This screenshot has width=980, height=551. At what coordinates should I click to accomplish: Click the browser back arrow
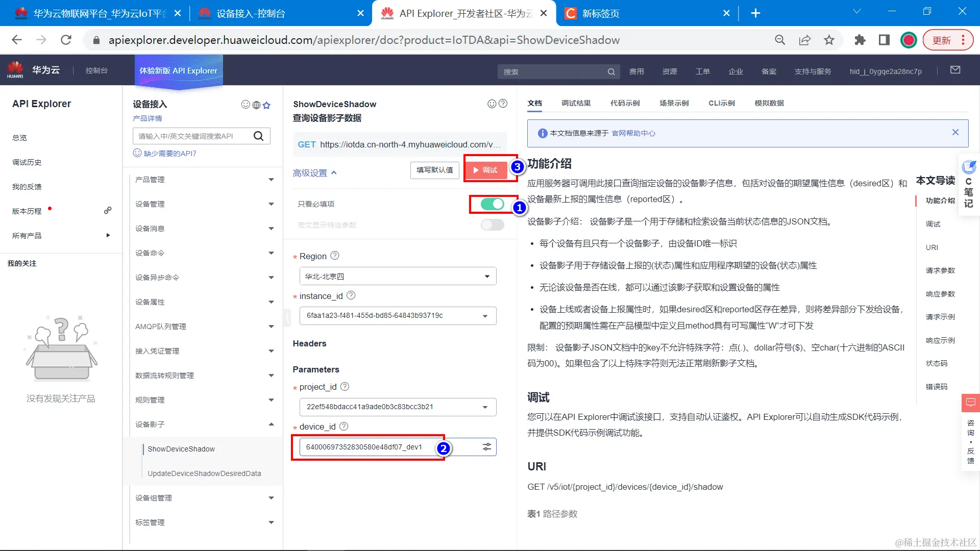pyautogui.click(x=17, y=40)
